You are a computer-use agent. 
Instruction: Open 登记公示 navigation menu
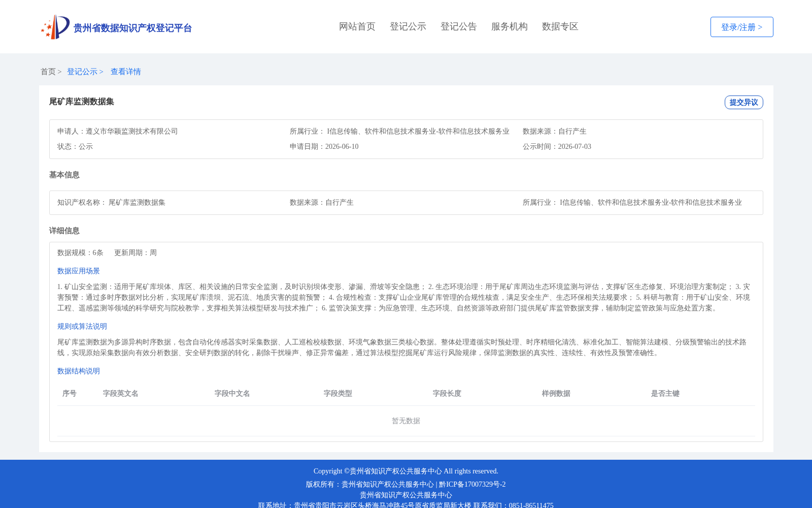(x=408, y=26)
